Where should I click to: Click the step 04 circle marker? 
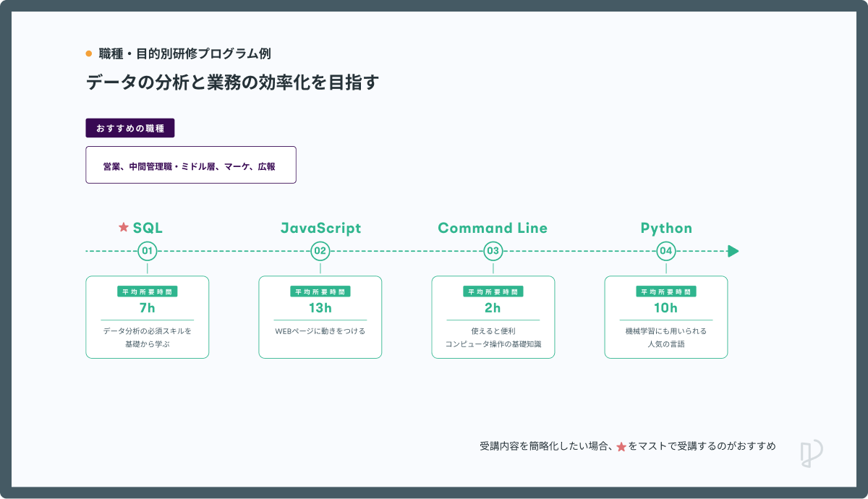[666, 251]
